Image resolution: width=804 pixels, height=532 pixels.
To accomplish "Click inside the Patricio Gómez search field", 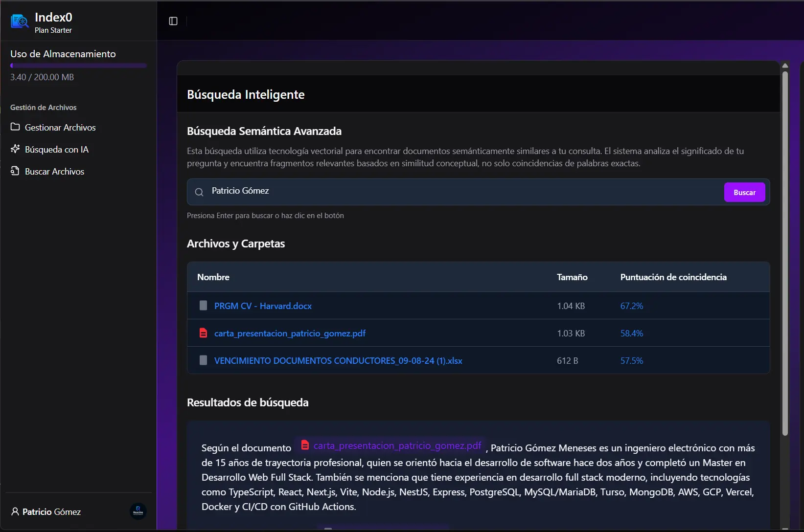I will point(343,191).
